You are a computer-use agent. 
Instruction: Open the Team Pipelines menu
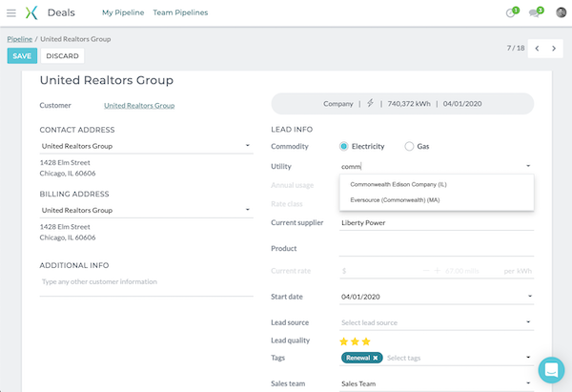pos(180,12)
